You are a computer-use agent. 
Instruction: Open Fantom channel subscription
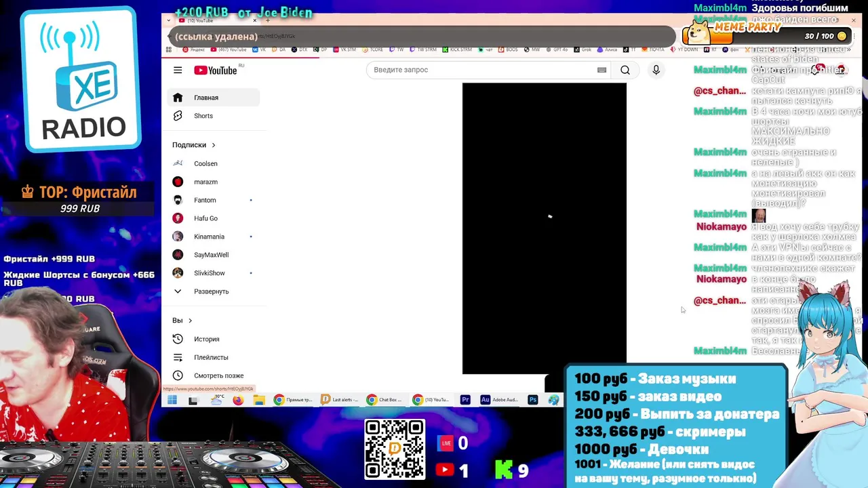[214, 200]
